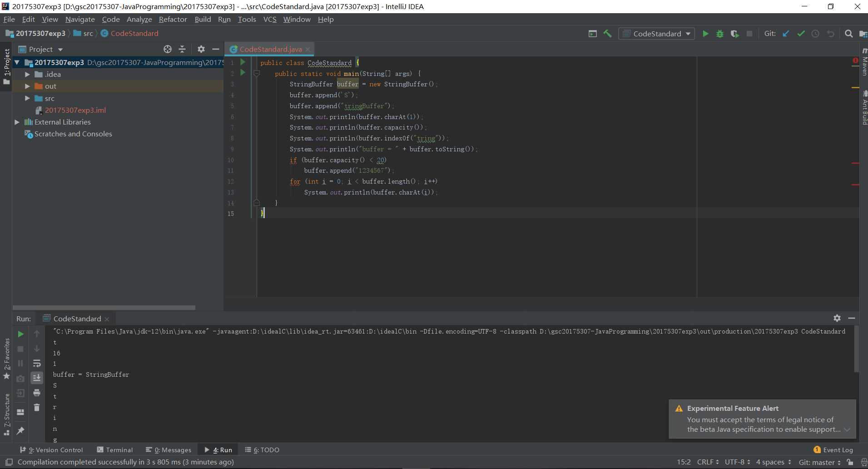Hide the Project tool window

pos(216,49)
